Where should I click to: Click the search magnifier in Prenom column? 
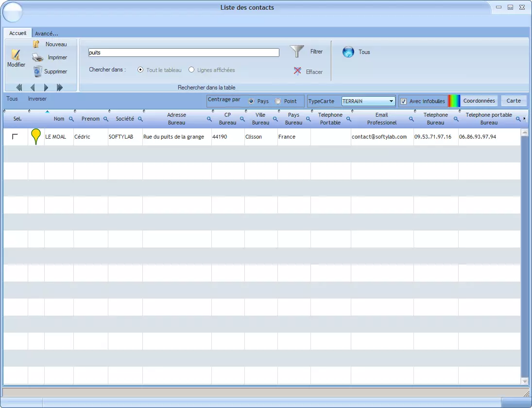click(x=106, y=119)
